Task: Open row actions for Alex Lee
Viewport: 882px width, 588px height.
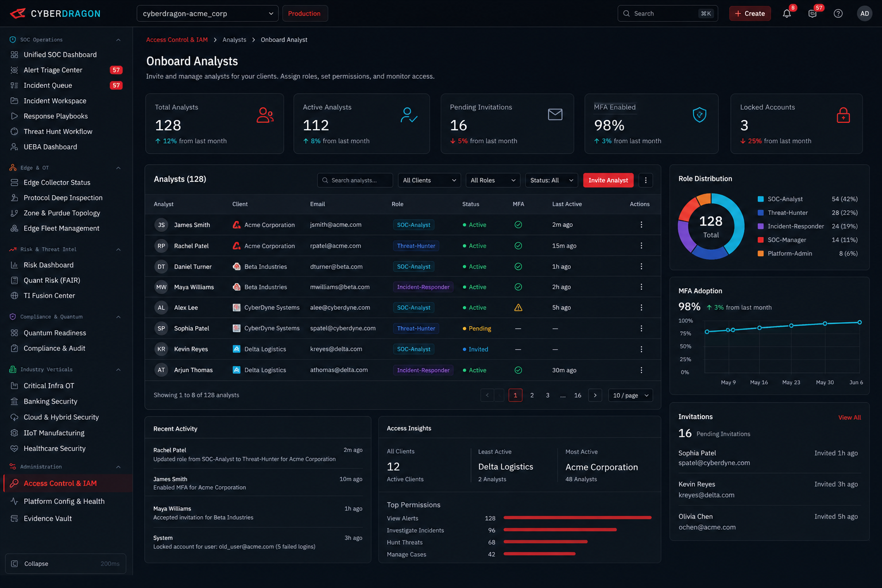Action: (x=641, y=308)
